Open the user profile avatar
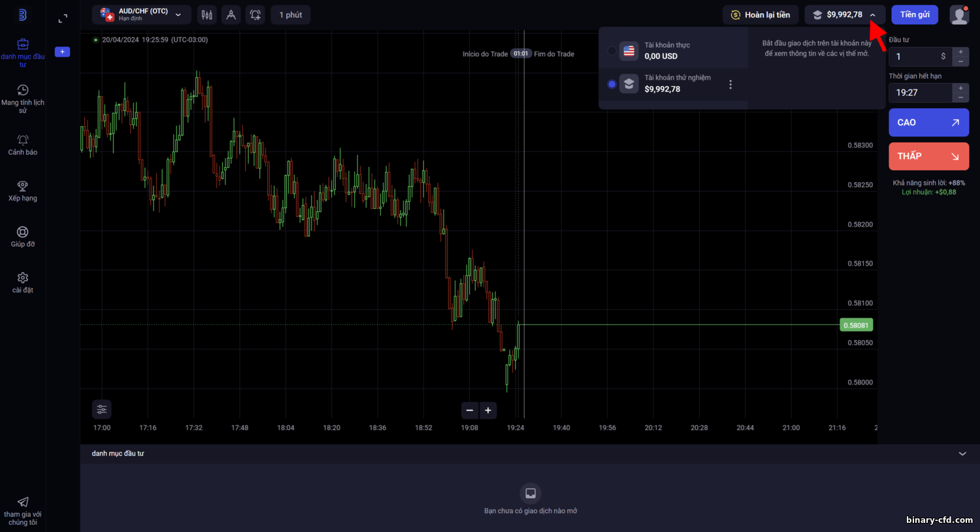This screenshot has height=532, width=980. point(959,15)
